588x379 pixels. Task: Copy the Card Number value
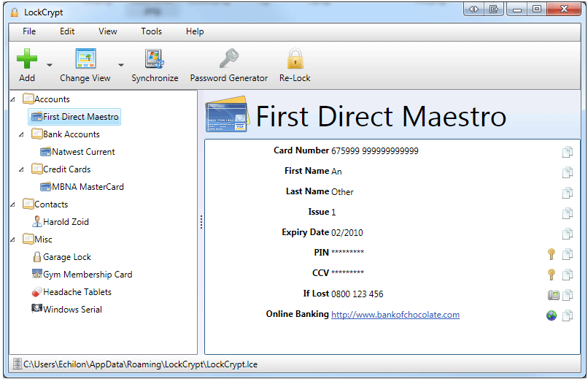click(x=568, y=152)
